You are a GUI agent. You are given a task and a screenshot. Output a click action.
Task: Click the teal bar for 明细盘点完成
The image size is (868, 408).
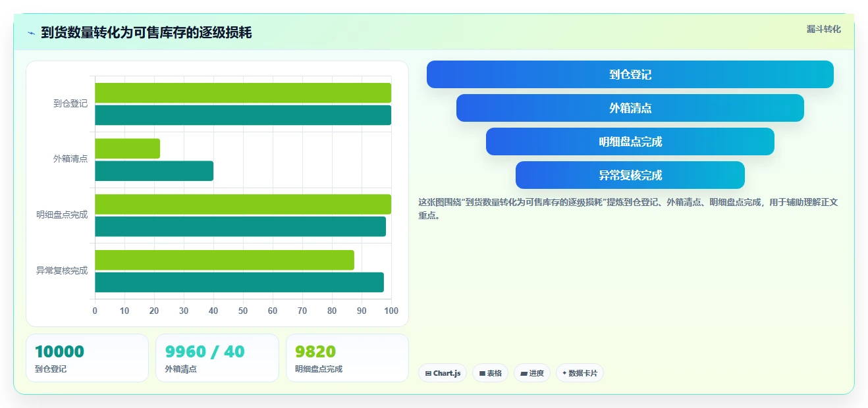pyautogui.click(x=240, y=226)
